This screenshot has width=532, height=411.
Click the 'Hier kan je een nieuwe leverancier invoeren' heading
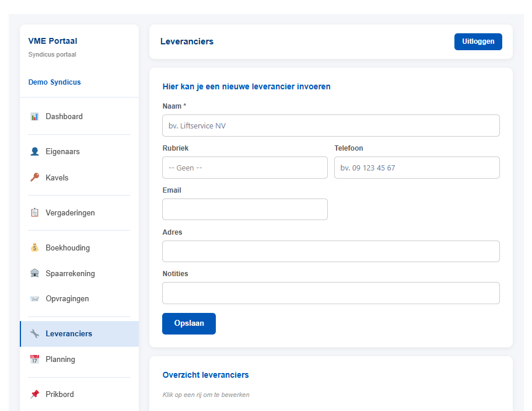(246, 86)
